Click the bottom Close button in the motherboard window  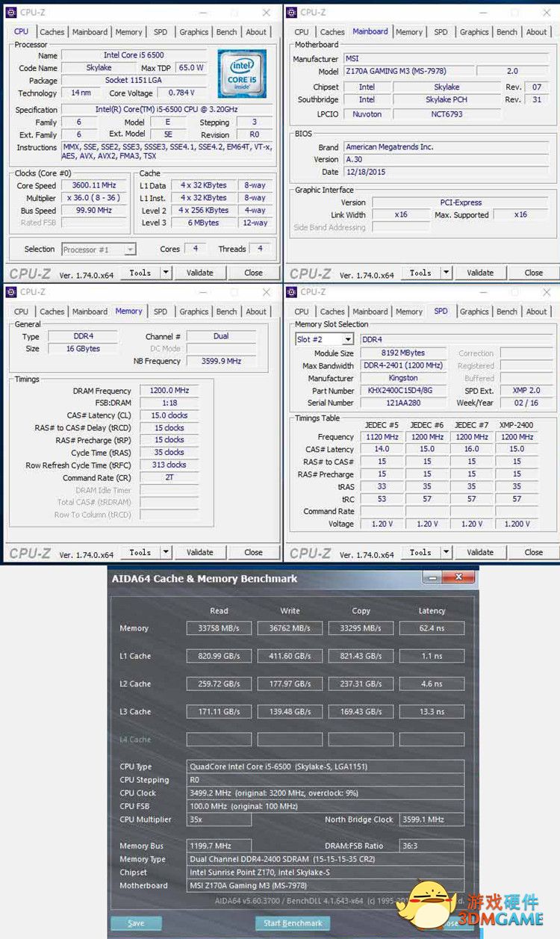coord(534,273)
